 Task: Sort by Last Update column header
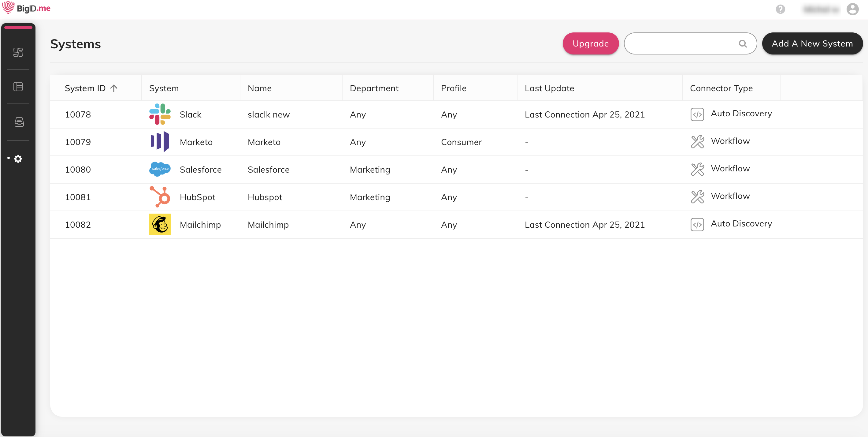(x=549, y=88)
